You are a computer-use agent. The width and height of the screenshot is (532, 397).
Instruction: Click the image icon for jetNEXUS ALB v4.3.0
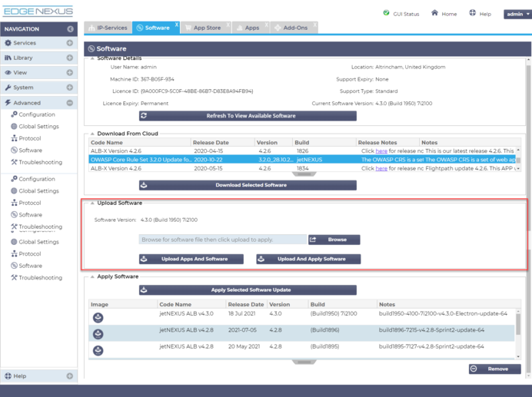coord(98,318)
